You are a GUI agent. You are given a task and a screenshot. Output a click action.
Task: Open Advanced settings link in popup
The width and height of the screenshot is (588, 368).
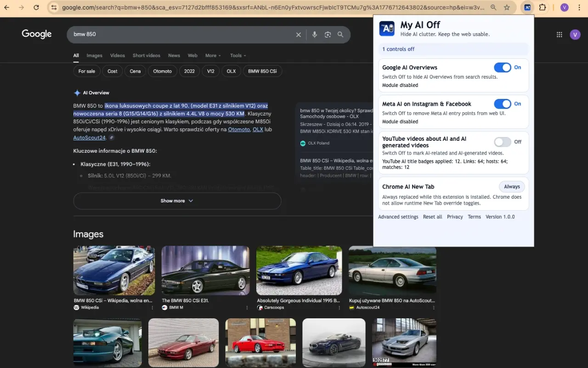pyautogui.click(x=398, y=217)
